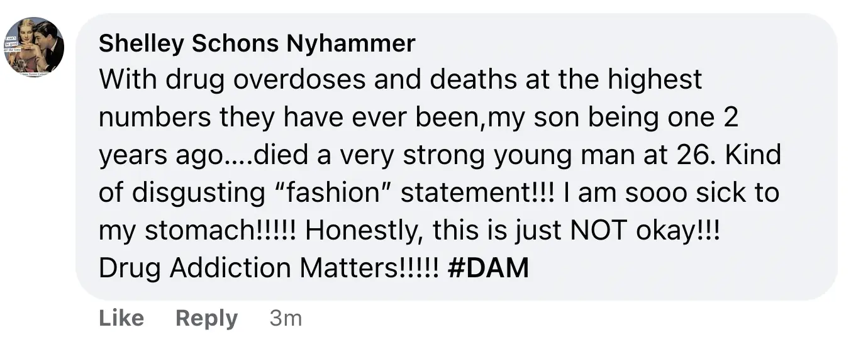Click the commenter name Shelley Schons Nyhammer
Image resolution: width=868 pixels, height=337 pixels.
257,43
